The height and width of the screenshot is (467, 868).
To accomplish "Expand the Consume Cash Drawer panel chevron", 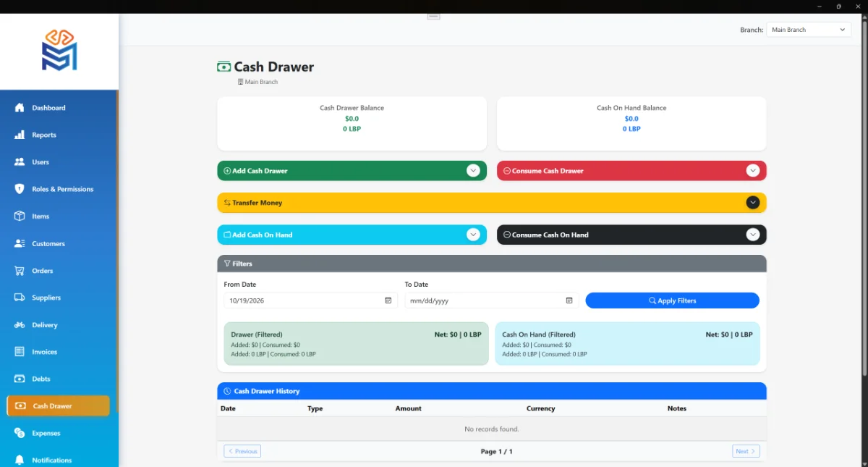I will click(x=753, y=171).
